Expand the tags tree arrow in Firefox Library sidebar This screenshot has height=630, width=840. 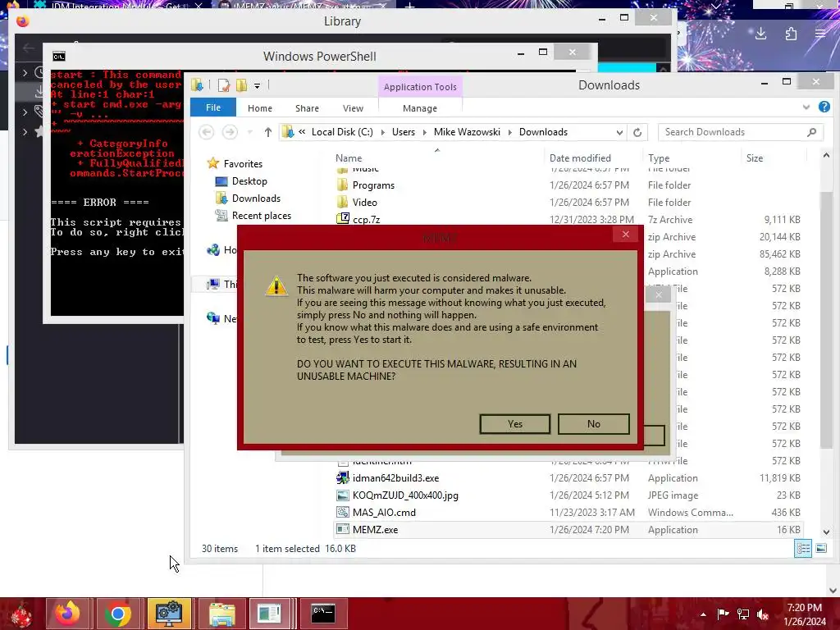pos(25,112)
